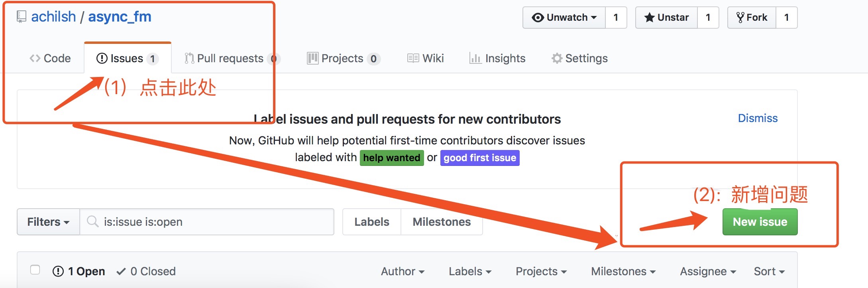
Task: Select the Issues tab
Action: coord(128,58)
